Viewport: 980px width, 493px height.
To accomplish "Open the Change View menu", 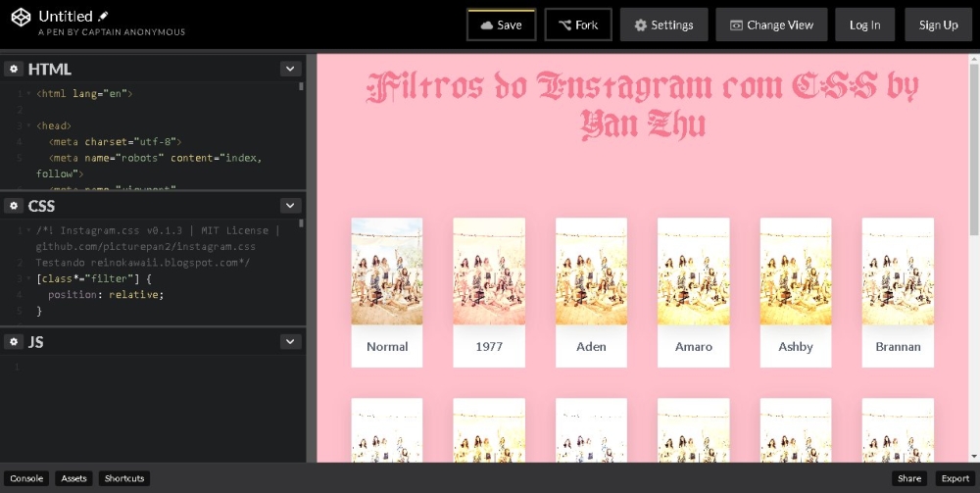I will click(x=771, y=25).
